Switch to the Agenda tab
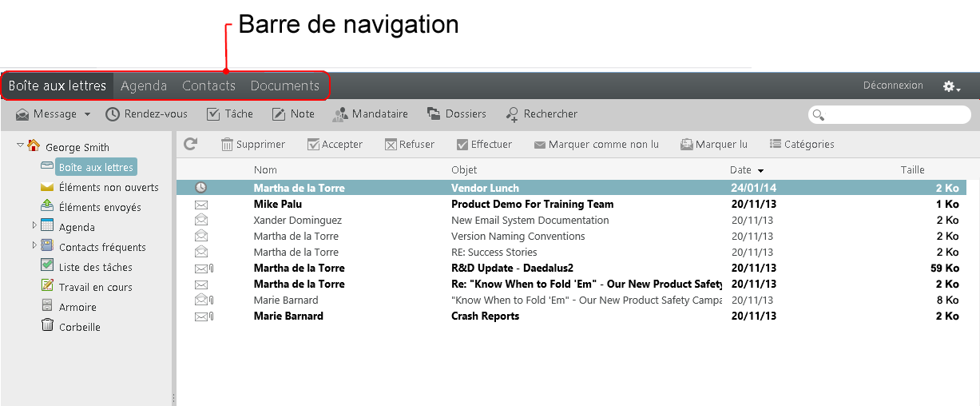Viewport: 980px width, 406px height. (144, 86)
